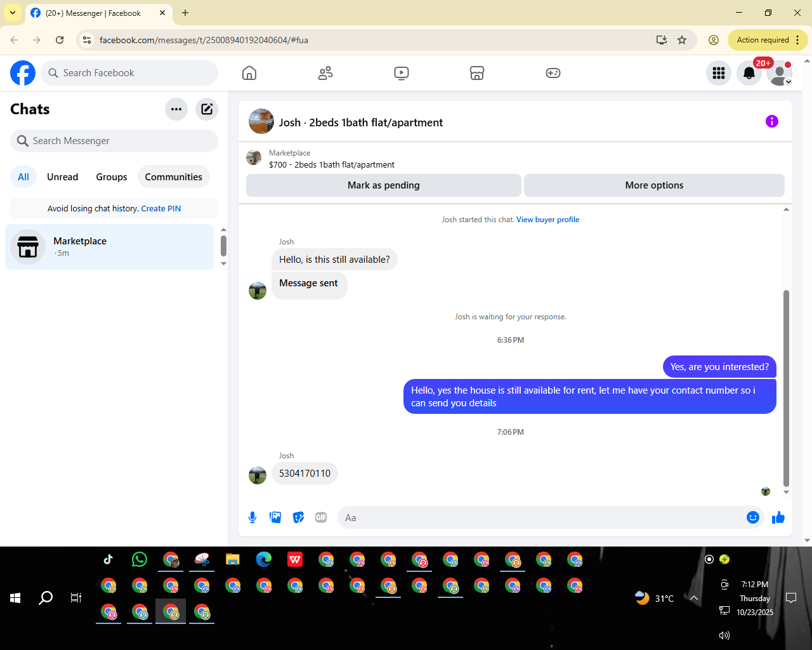Open the Notifications bell icon
This screenshot has width=812, height=650.
[x=749, y=73]
